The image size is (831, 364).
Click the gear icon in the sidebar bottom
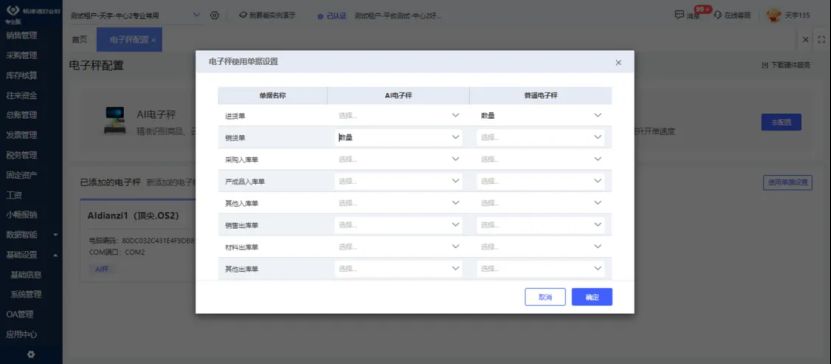pyautogui.click(x=31, y=354)
